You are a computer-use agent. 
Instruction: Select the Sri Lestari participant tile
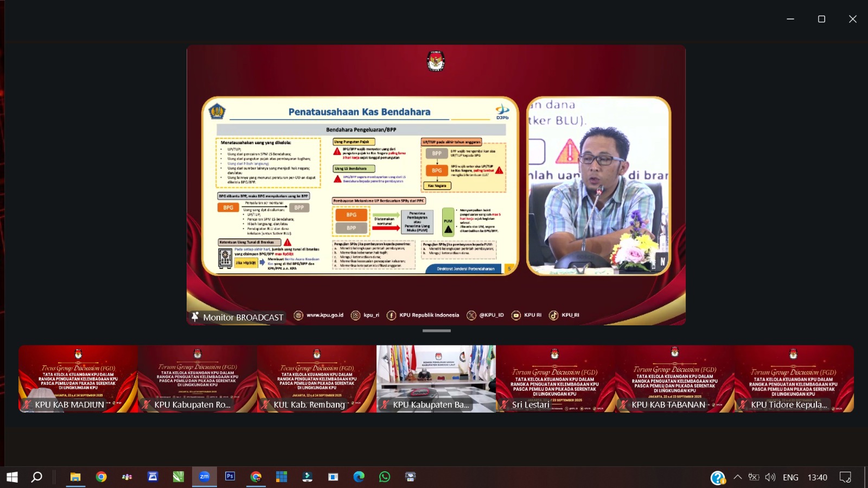555,378
